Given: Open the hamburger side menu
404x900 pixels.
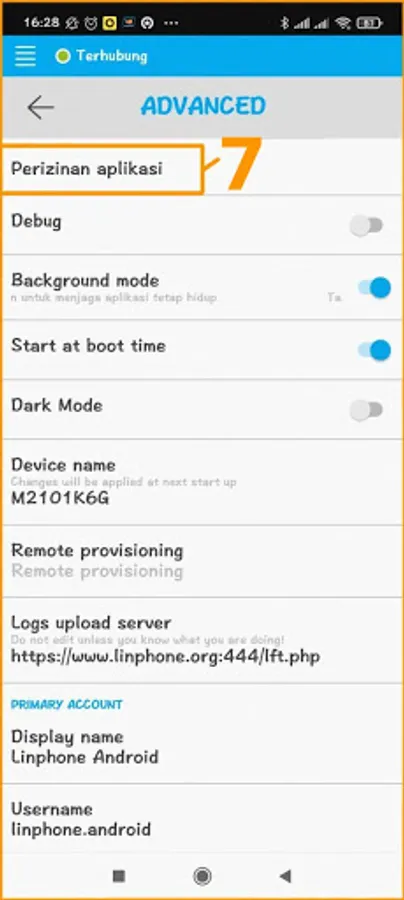Looking at the screenshot, I should [x=25, y=56].
